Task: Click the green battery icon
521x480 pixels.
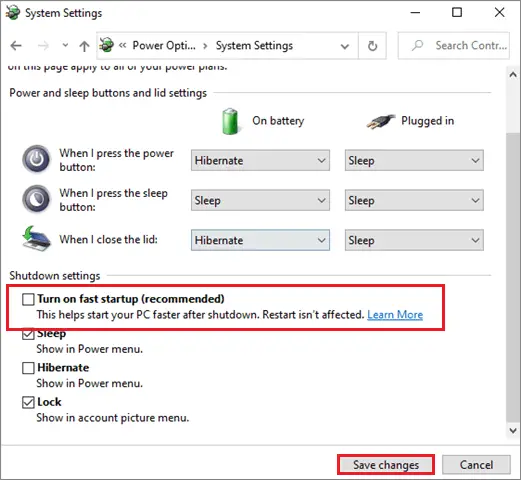Action: coord(230,121)
